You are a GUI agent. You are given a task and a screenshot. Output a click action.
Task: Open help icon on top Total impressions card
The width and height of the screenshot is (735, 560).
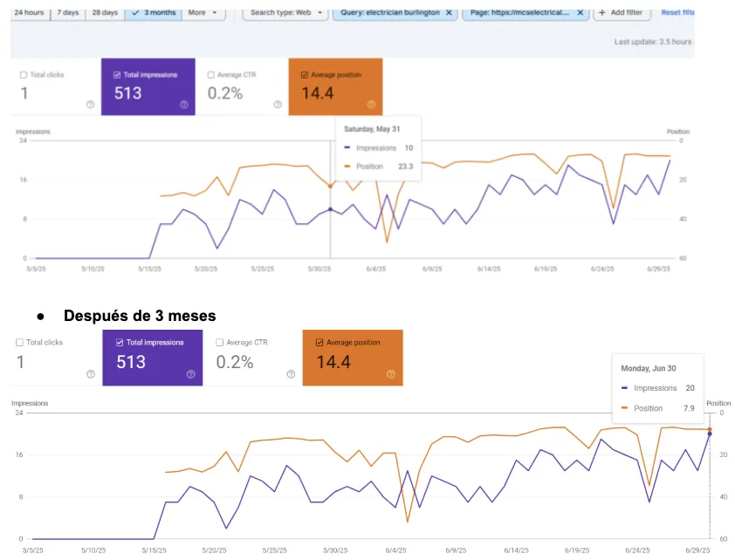pos(184,105)
